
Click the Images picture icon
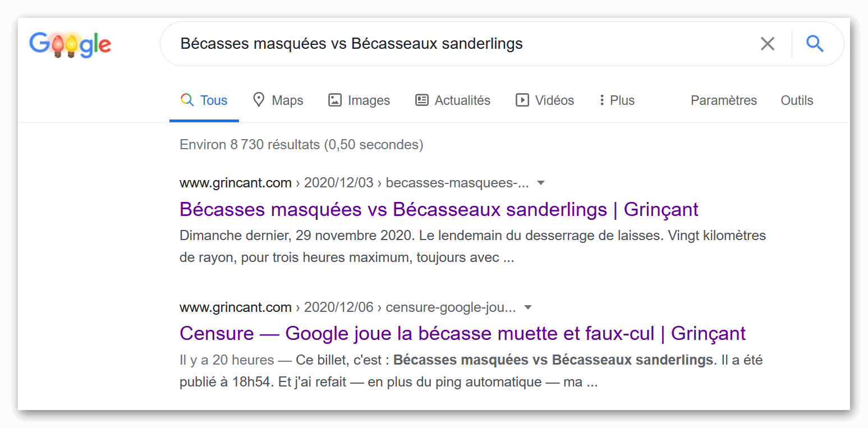pos(335,100)
